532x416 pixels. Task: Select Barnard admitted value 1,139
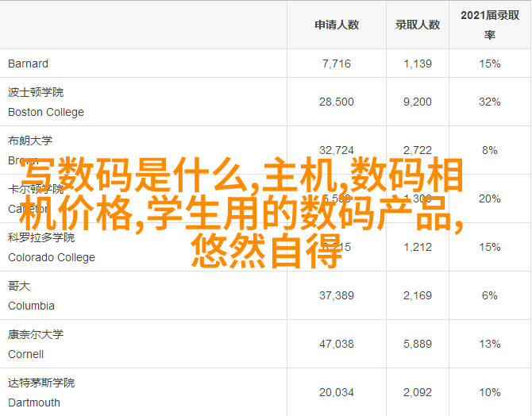418,64
